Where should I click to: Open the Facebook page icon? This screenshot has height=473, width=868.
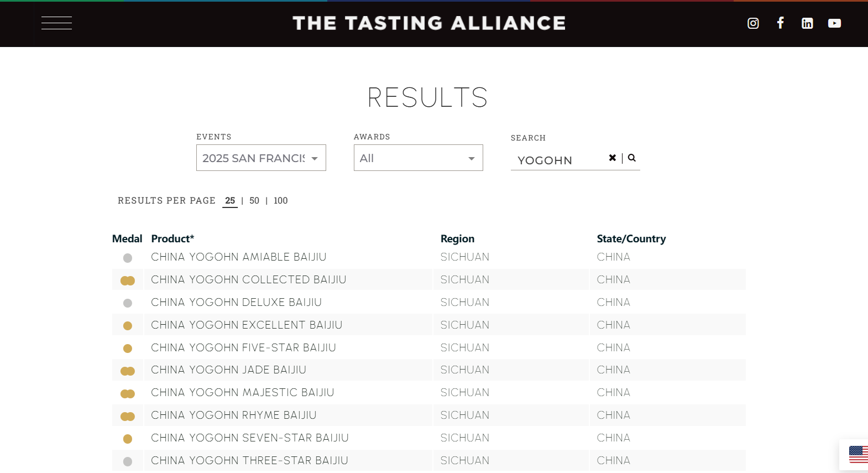[780, 23]
